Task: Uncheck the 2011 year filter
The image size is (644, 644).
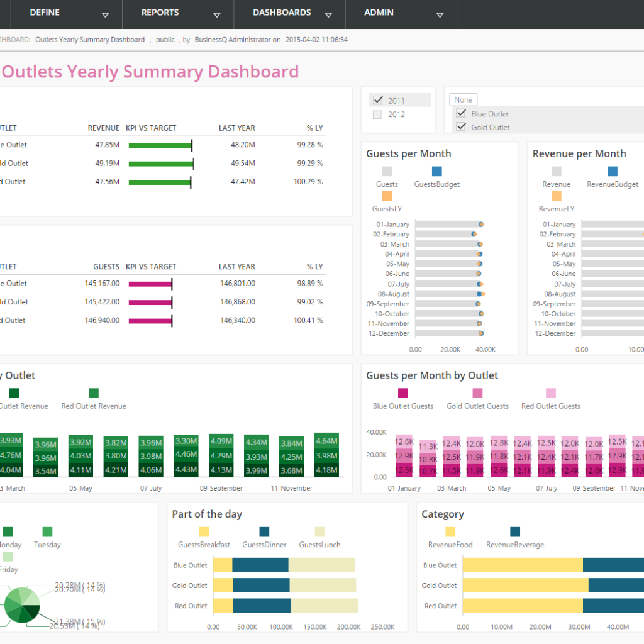Action: (x=377, y=99)
